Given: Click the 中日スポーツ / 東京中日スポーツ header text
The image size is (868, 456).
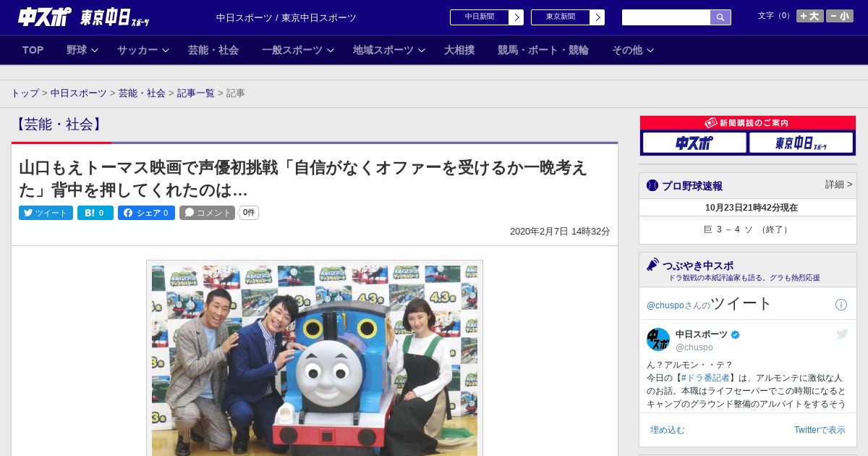Looking at the screenshot, I should 286,18.
